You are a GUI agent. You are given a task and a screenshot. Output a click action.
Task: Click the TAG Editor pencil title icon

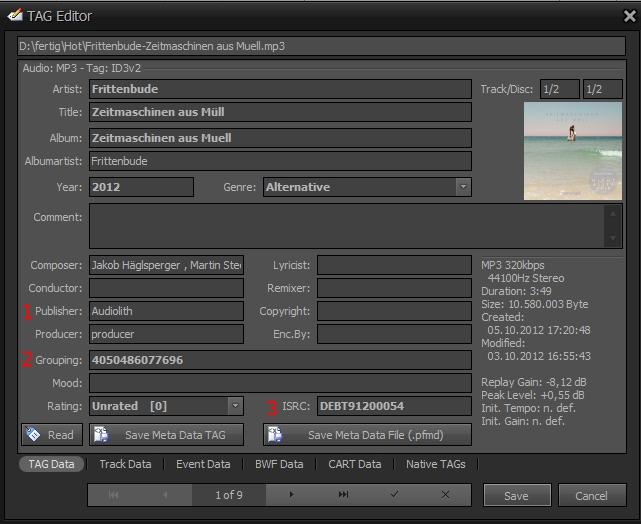(15, 16)
